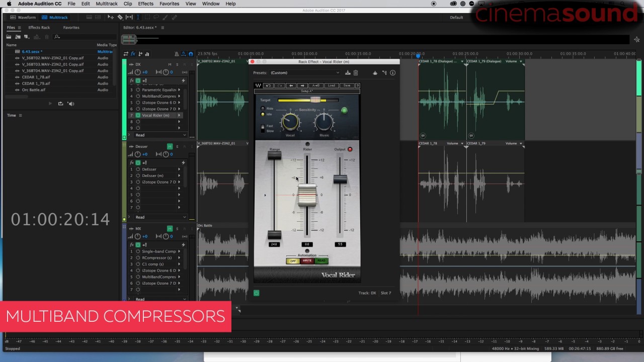The width and height of the screenshot is (644, 362).
Task: Open the Presets (Custom) dropdown
Action: click(305, 73)
